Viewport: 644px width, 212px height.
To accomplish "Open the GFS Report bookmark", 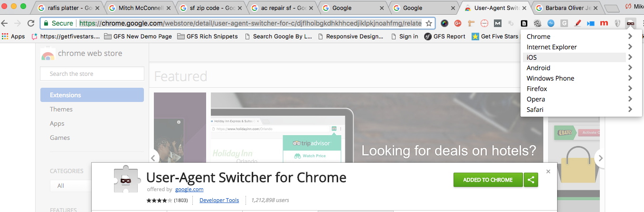I will [x=445, y=37].
